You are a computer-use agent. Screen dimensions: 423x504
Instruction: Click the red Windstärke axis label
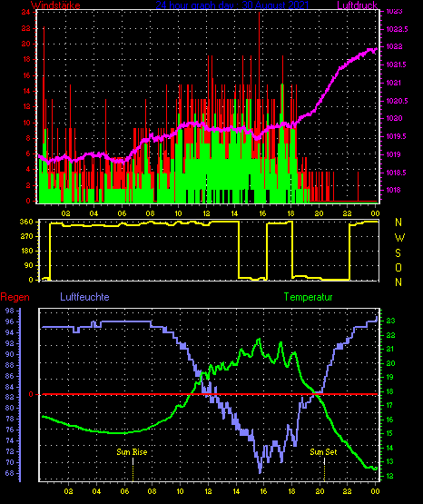coord(55,5)
